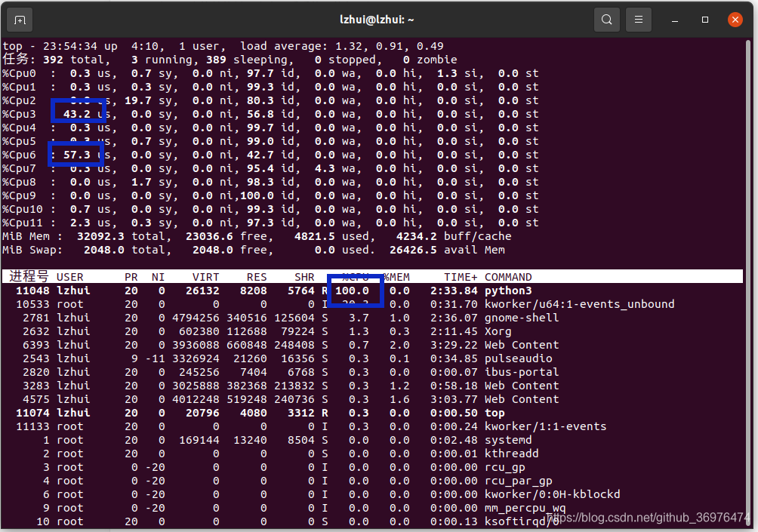Open a new terminal tab
Screen dimensions: 758x532
click(x=20, y=20)
